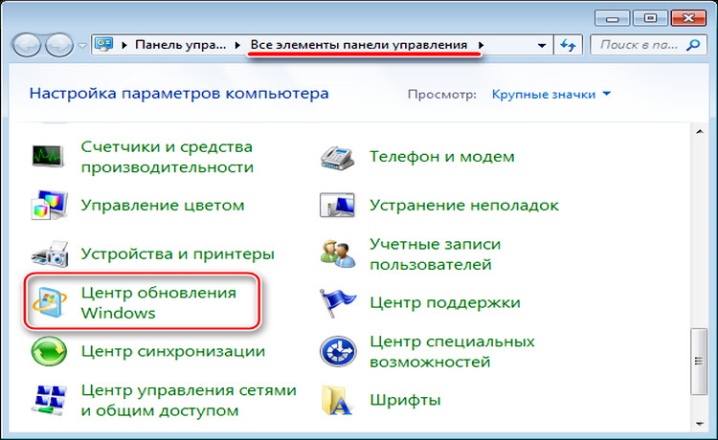This screenshot has width=718, height=440.
Task: Click the scrollbar up arrow
Action: click(699, 131)
